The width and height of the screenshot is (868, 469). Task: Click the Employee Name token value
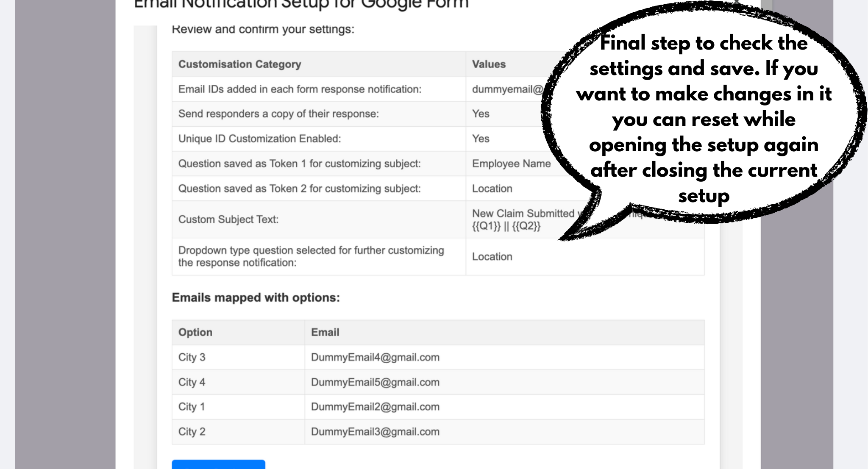pos(511,164)
